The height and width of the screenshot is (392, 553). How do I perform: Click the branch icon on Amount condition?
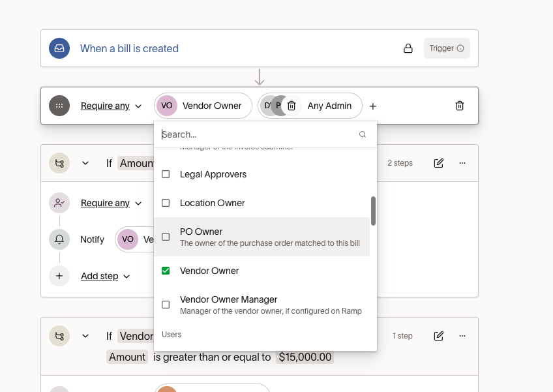tap(59, 163)
